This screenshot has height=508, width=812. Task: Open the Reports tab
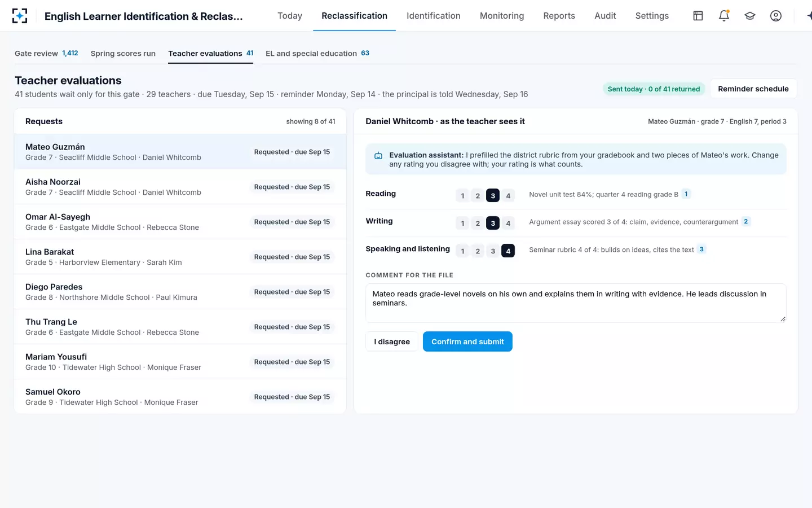[559, 16]
